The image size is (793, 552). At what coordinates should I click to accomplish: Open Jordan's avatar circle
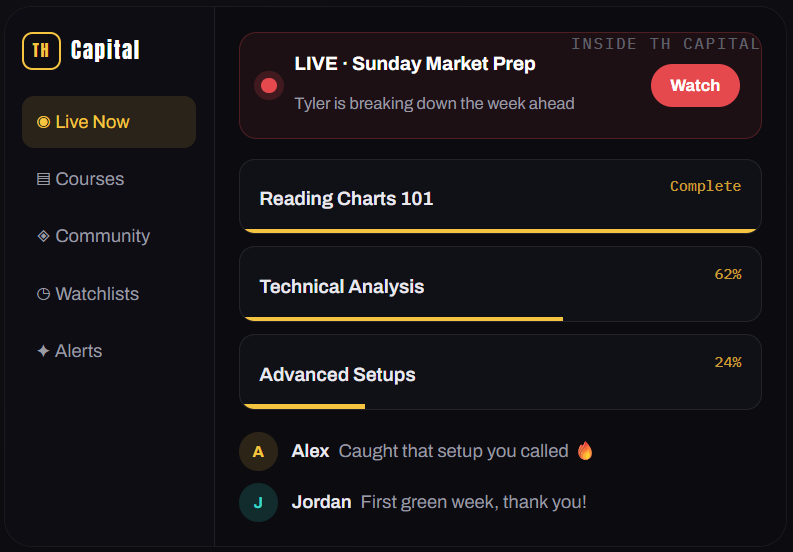(258, 502)
